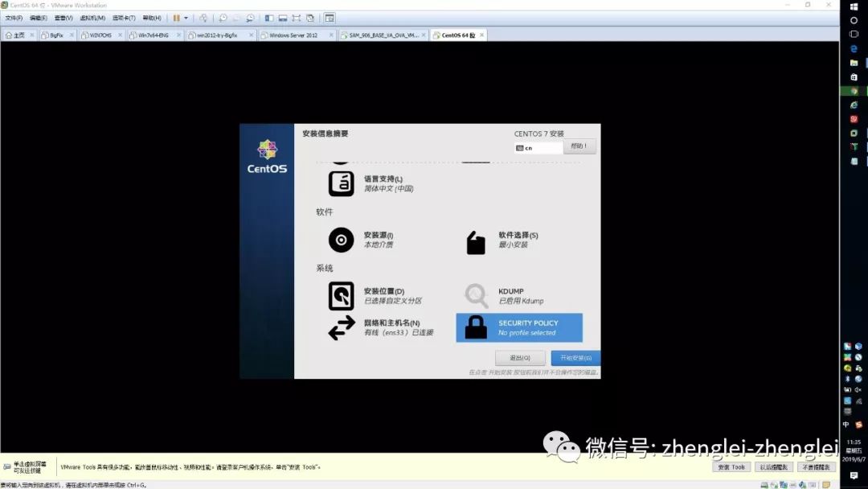Click the cn keyboard layout field
The image size is (868, 489).
pos(538,148)
